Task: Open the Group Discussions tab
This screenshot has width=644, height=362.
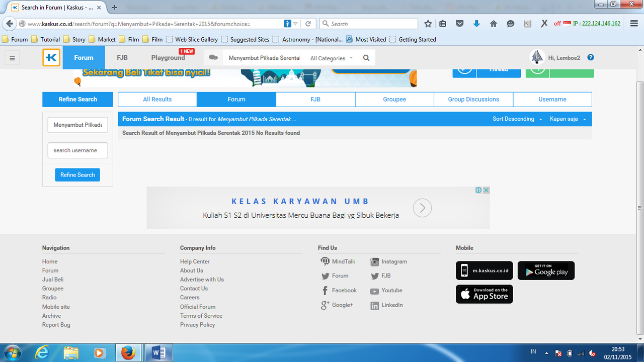Action: pyautogui.click(x=473, y=100)
